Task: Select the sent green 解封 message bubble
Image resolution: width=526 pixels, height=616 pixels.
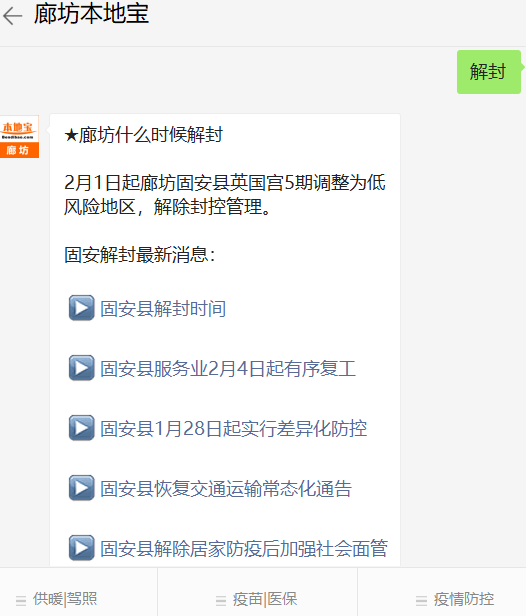Action: [x=489, y=72]
